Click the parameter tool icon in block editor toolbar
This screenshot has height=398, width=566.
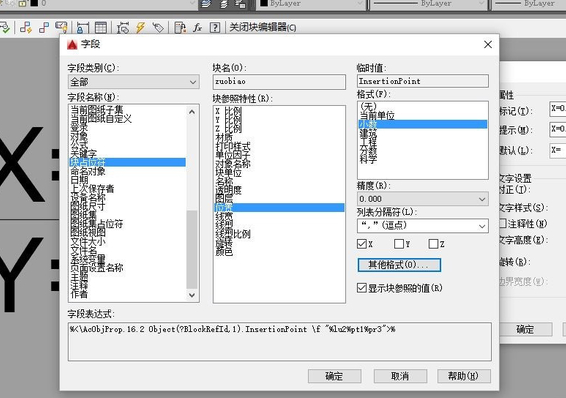point(123,28)
